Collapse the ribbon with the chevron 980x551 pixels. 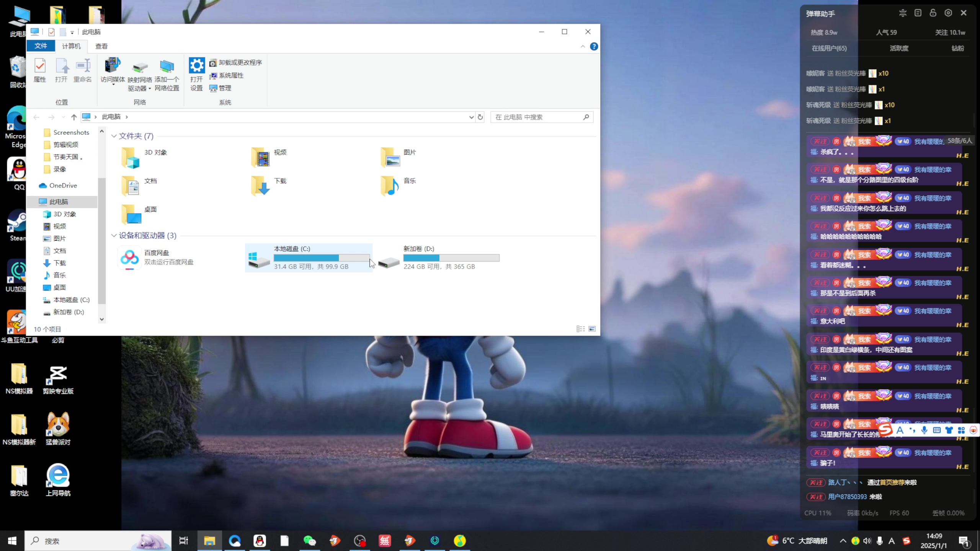click(x=583, y=46)
